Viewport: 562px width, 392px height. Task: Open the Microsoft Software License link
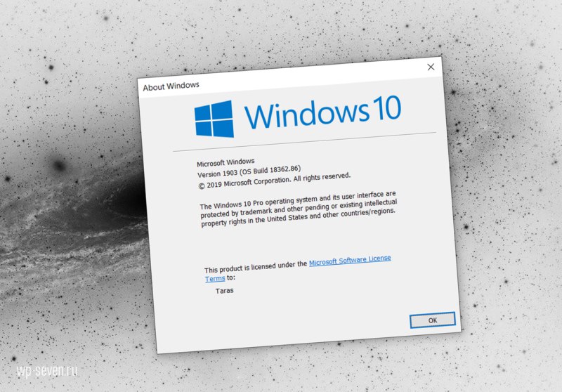point(350,261)
